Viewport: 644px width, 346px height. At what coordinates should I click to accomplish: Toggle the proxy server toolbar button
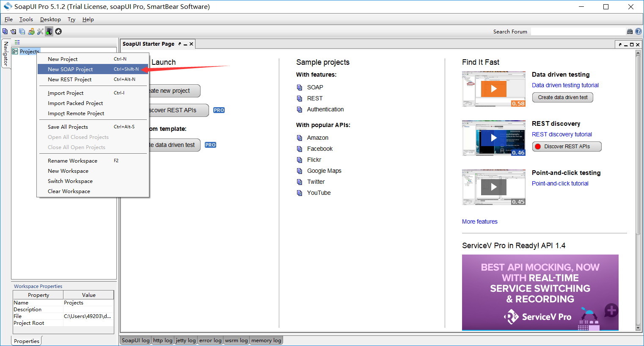[49, 31]
